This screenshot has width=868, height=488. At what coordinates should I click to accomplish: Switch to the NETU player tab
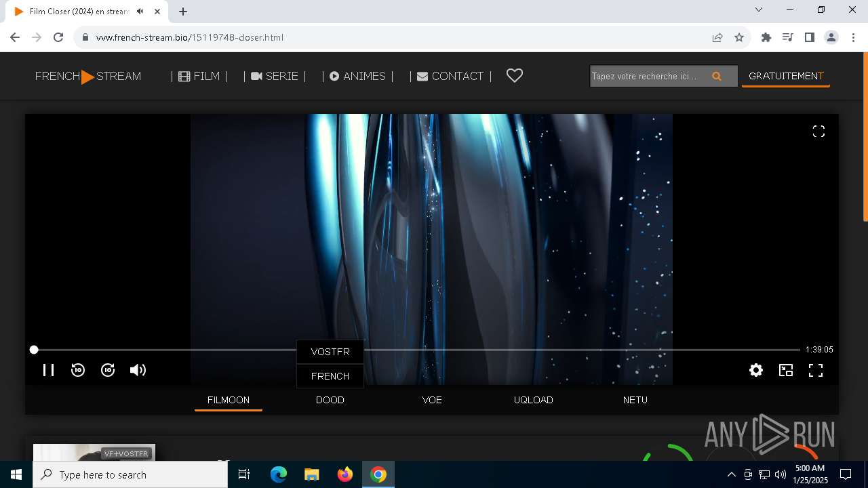click(635, 400)
